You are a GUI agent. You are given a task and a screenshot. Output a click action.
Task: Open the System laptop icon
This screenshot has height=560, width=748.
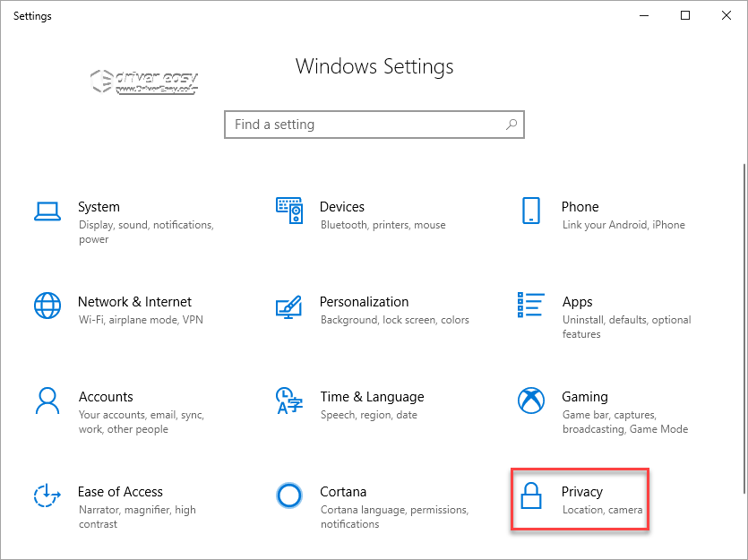pyautogui.click(x=47, y=211)
